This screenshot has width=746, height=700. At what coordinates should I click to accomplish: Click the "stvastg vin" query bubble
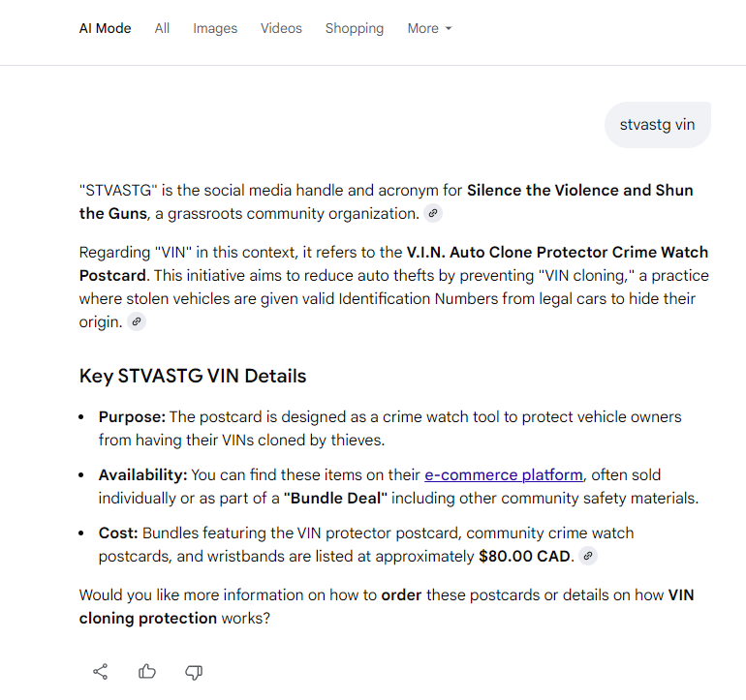pos(657,125)
